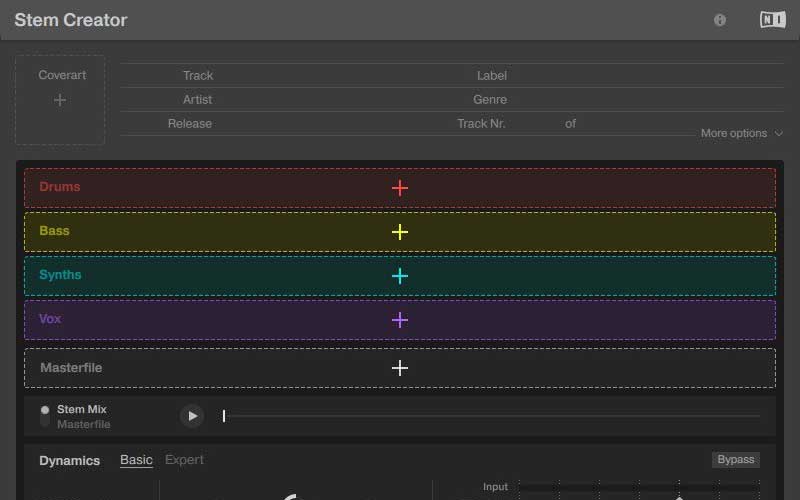This screenshot has width=800, height=500.
Task: Add a Masterfile audio file
Action: (x=399, y=368)
